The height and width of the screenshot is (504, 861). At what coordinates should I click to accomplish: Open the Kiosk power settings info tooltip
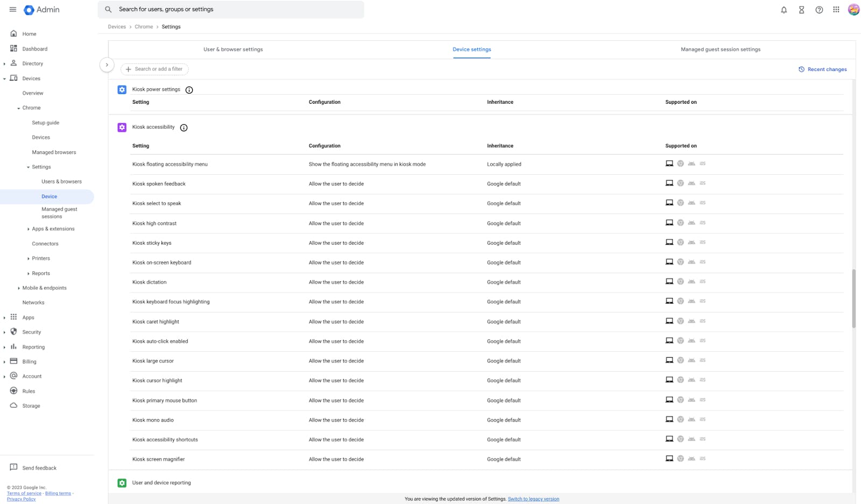tap(189, 90)
